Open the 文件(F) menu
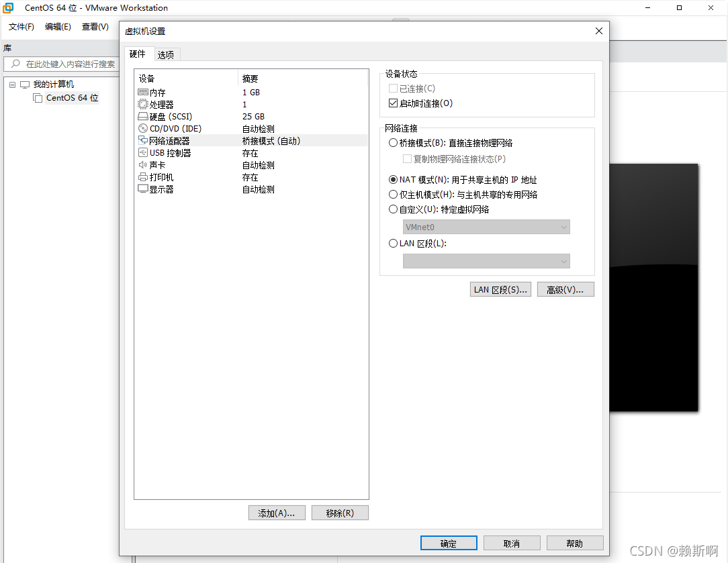This screenshot has height=563, width=728. 21,26
